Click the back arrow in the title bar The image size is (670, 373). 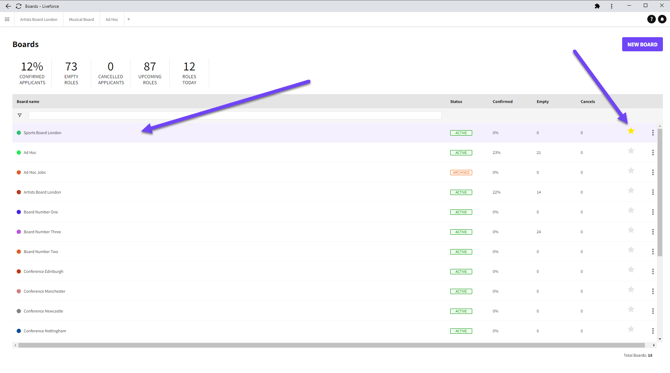tap(8, 6)
